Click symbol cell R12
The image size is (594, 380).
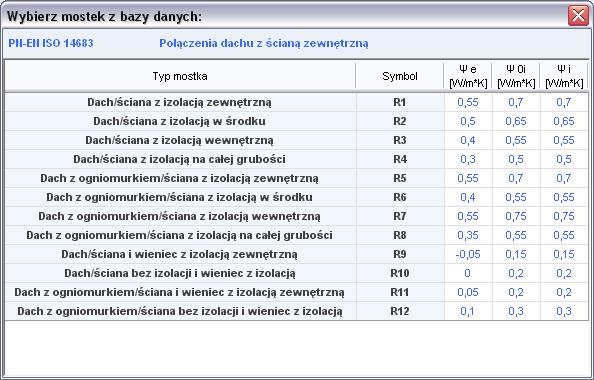coord(400,311)
